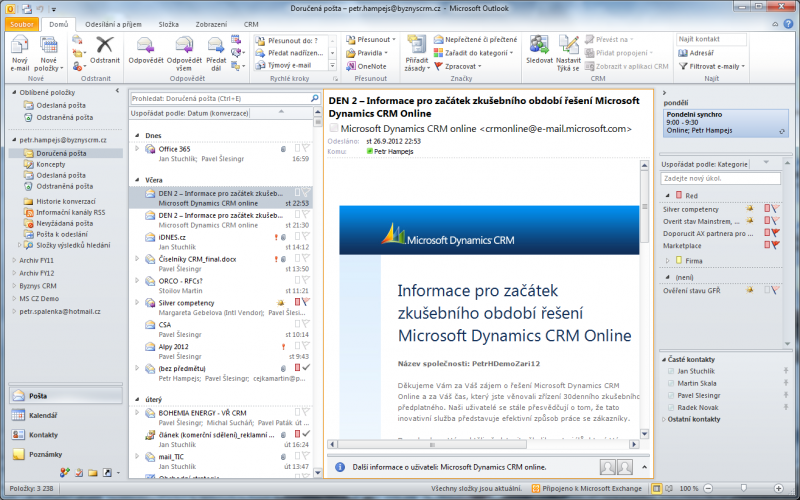The image size is (800, 500).
Task: Click the Předat nadřízenému quick step
Action: point(291,53)
